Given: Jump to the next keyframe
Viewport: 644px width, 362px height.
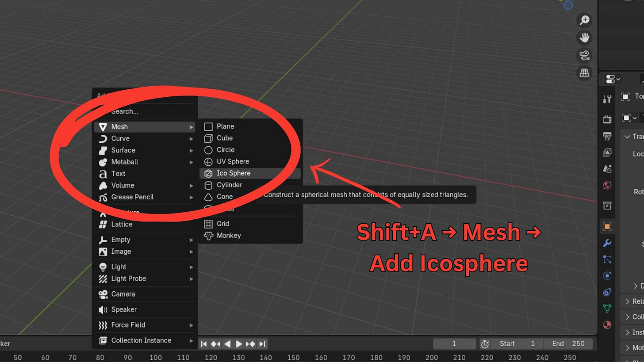Looking at the screenshot, I should (250, 344).
